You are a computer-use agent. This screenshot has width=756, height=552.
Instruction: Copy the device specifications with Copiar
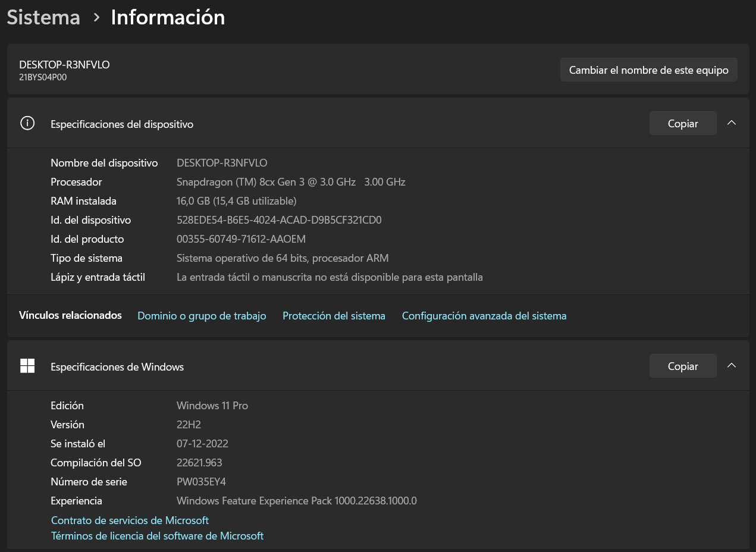[682, 123]
